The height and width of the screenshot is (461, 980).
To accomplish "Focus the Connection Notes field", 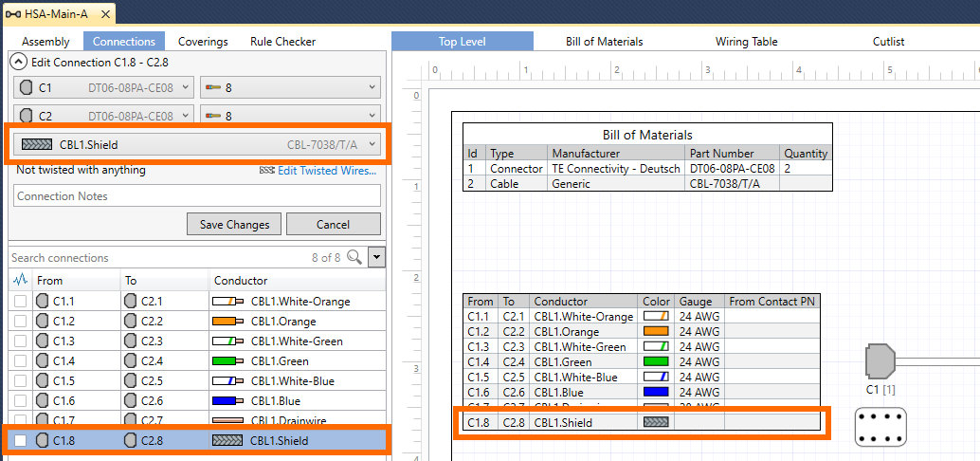I will click(x=197, y=195).
